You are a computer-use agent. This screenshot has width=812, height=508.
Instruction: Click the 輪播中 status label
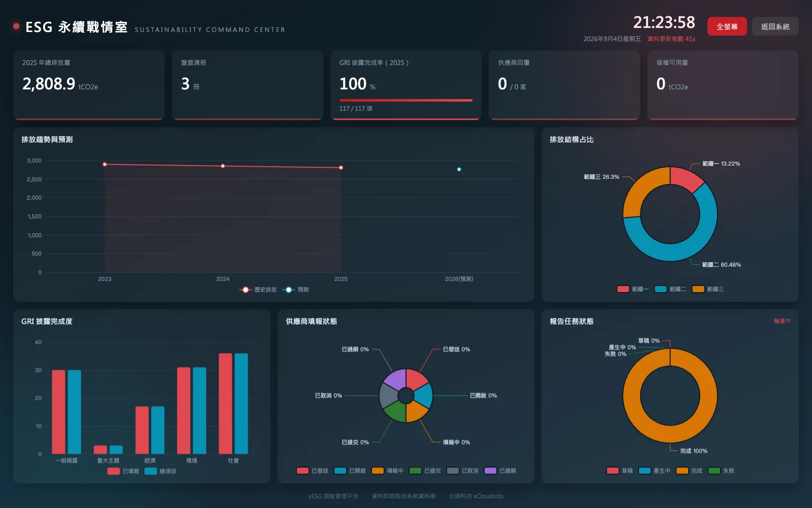tap(782, 321)
